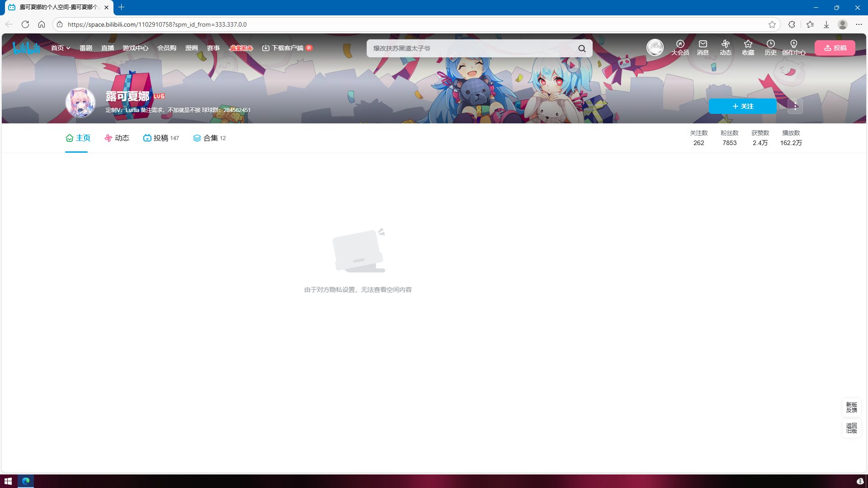Click the system tray accessibility icon
Viewport: 868px width, 488px height.
[x=860, y=481]
